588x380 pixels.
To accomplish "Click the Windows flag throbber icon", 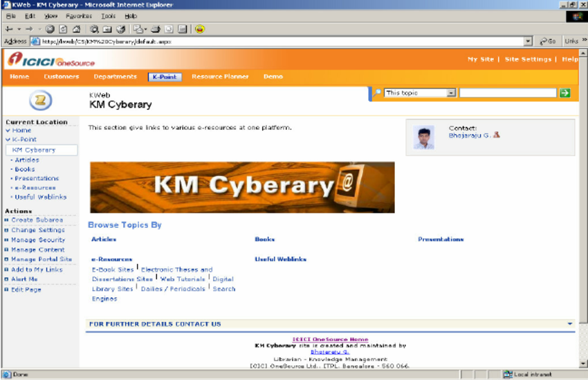I will coord(577,16).
